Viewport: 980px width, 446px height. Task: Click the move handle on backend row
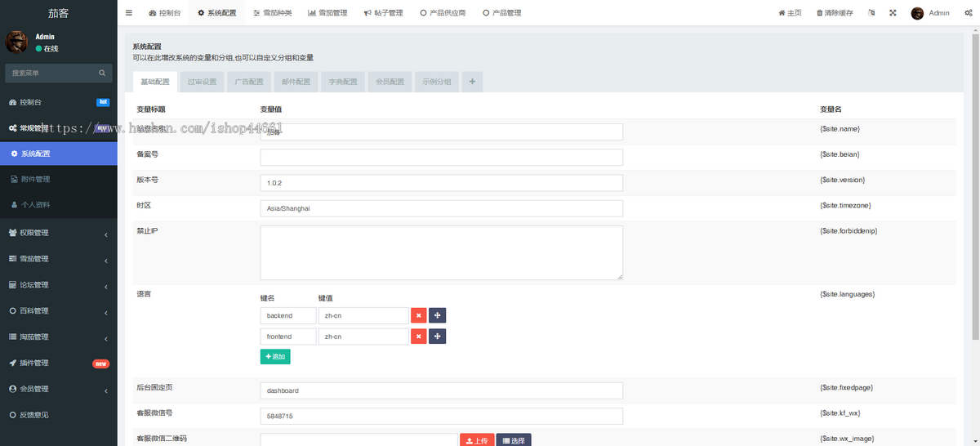point(438,315)
